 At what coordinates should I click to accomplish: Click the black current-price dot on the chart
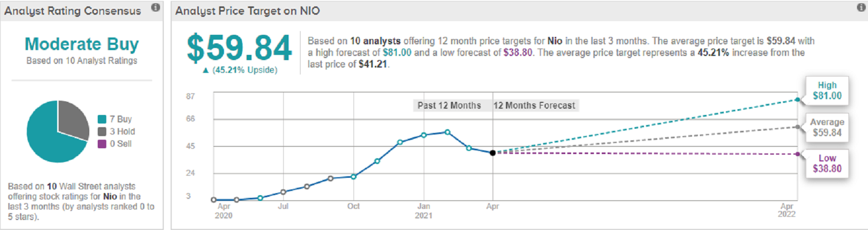(x=492, y=153)
